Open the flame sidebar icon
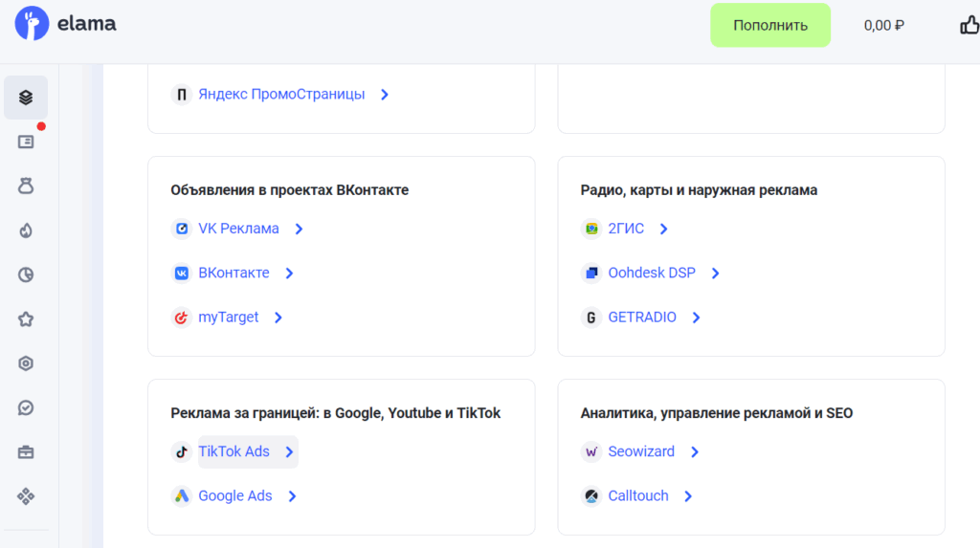The width and height of the screenshot is (980, 548). tap(26, 230)
